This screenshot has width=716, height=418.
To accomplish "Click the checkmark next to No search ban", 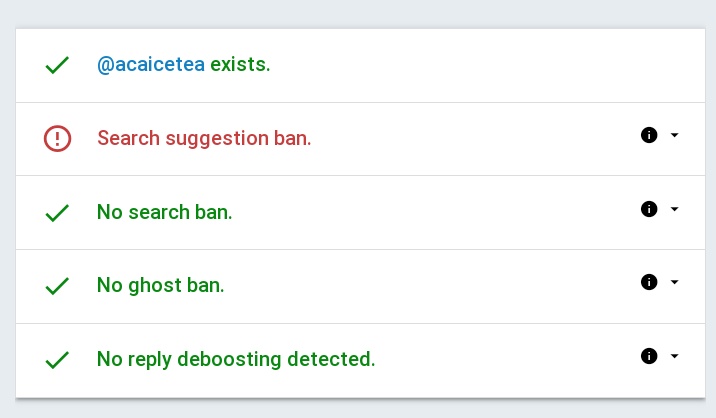I will [57, 212].
